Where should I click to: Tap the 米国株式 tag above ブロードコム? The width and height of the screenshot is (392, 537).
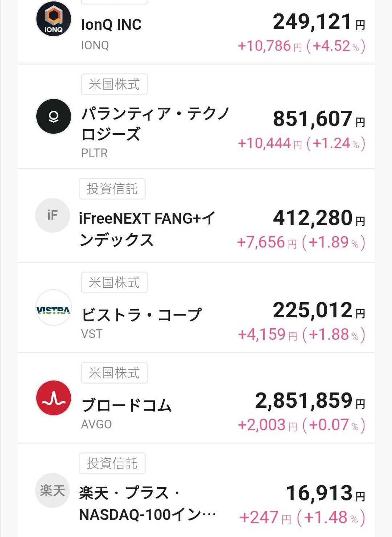(114, 373)
